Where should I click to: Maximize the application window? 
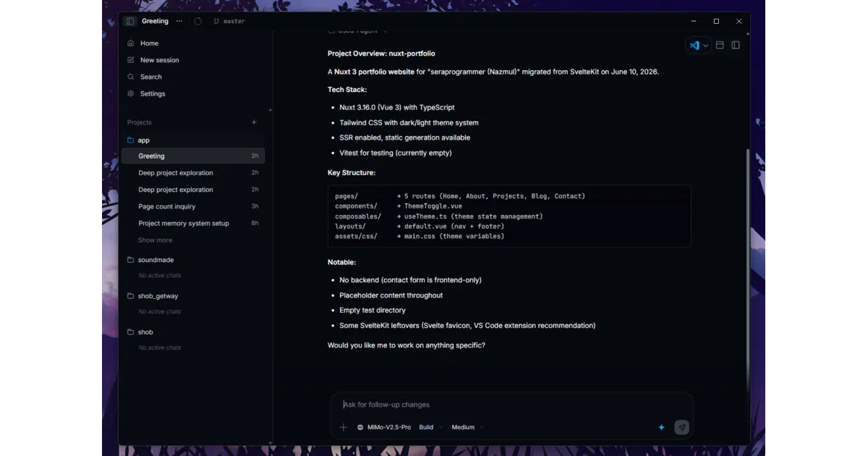tap(716, 21)
